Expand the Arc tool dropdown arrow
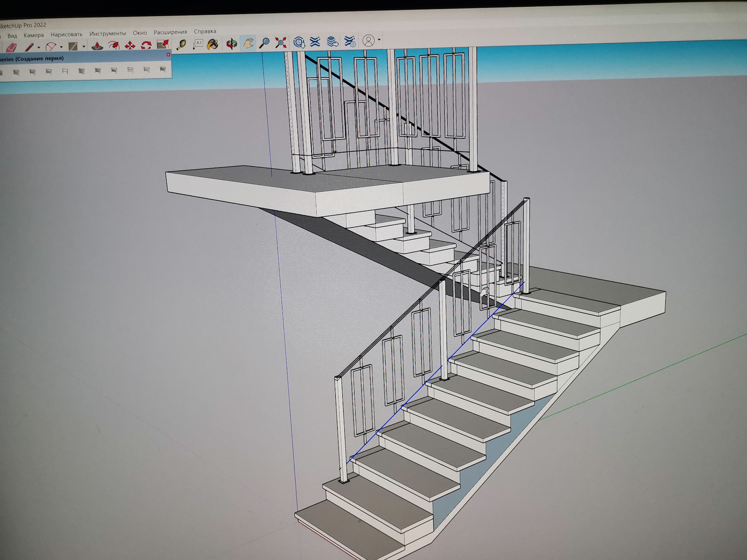 coord(61,47)
